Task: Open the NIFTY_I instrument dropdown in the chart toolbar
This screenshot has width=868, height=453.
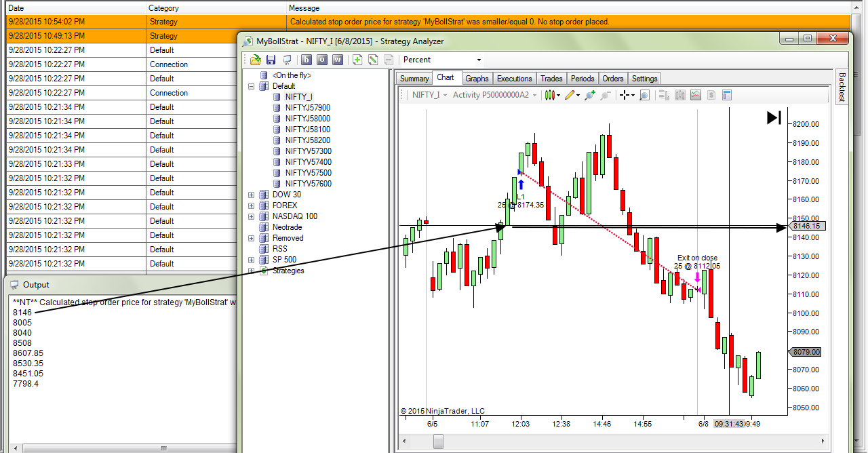Action: pos(429,95)
